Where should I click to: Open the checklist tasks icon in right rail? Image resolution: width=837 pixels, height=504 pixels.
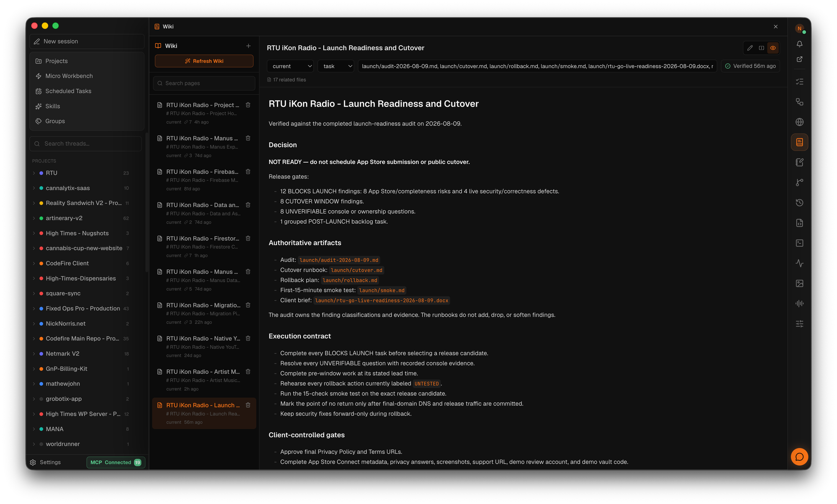tap(799, 82)
